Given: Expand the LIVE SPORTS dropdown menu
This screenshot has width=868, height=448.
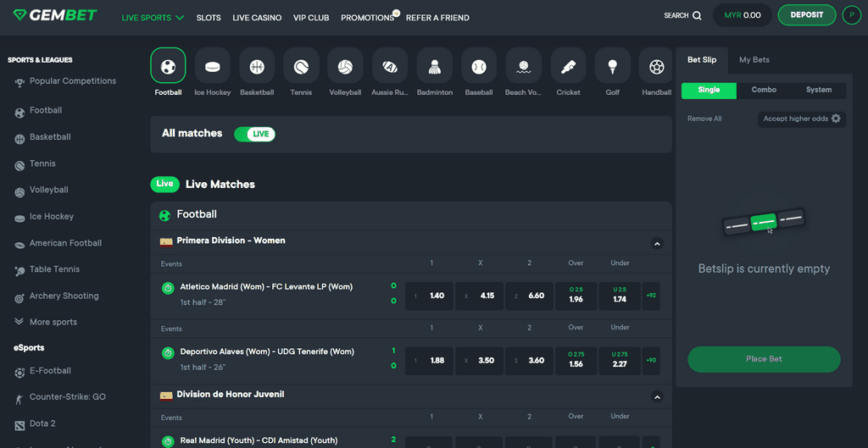Looking at the screenshot, I should pos(153,18).
